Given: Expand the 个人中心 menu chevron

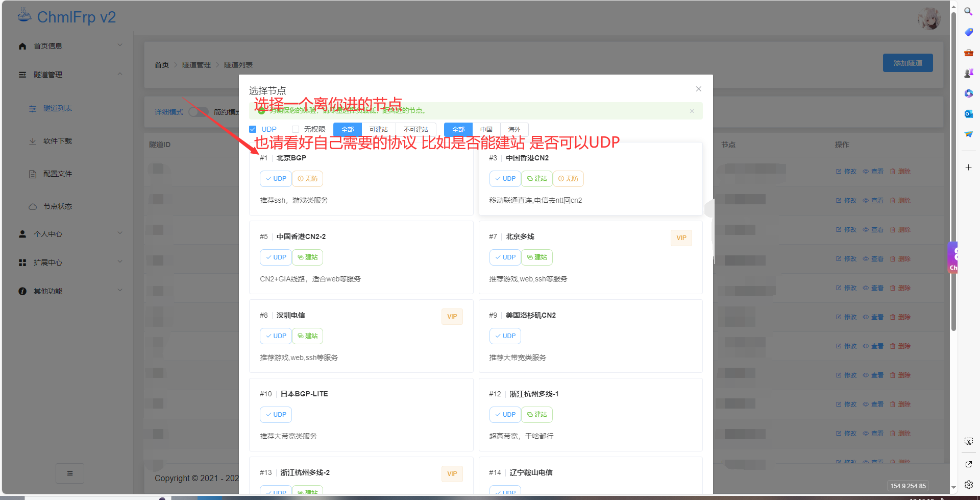Looking at the screenshot, I should point(120,233).
